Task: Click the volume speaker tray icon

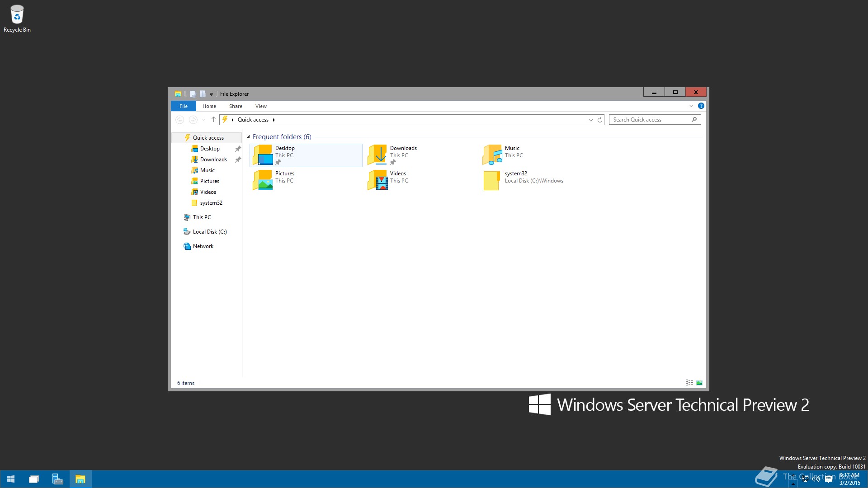Action: (816, 479)
